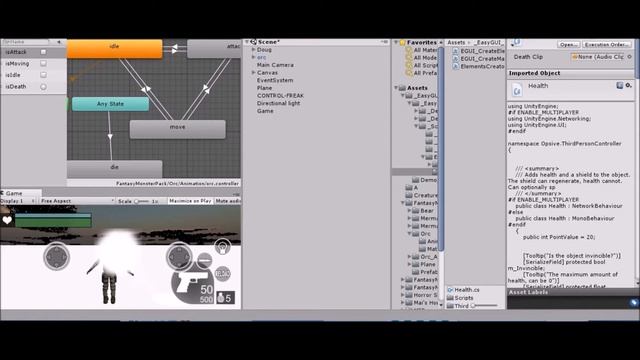
Task: Tap the grenade count icon
Action: tap(225, 298)
